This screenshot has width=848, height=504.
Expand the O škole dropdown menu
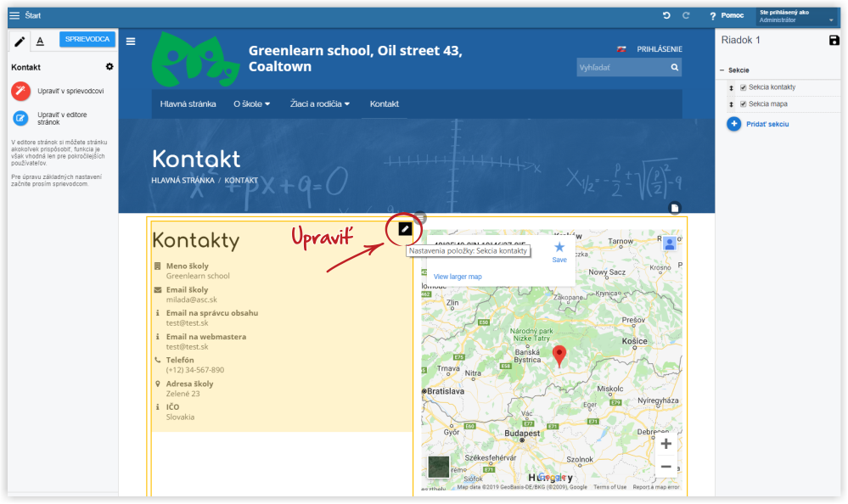click(x=251, y=104)
